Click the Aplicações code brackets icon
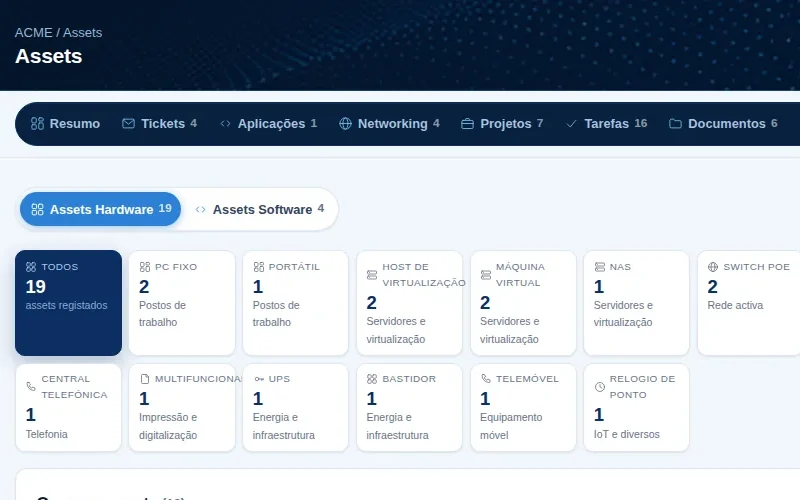This screenshot has width=800, height=500. pos(225,124)
